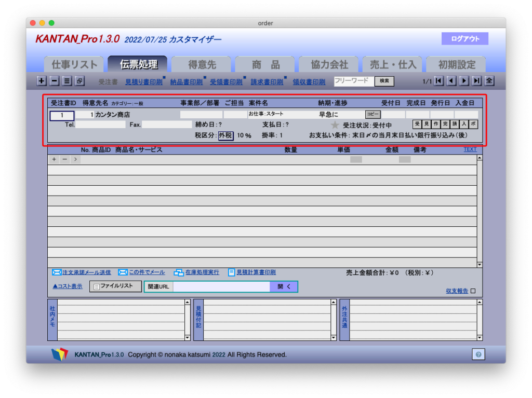The height and width of the screenshot is (398, 532).
Task: Add a line item with row plus
Action: point(54,159)
